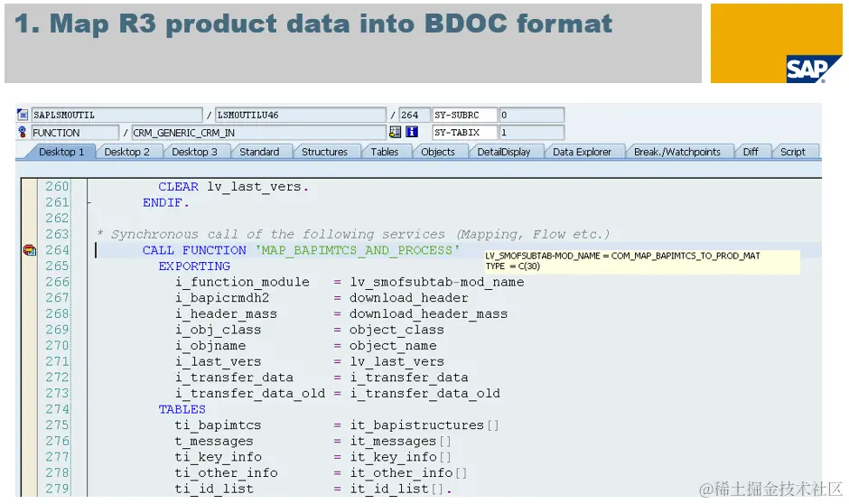Select the Standard tab
Viewport: 849px width, 504px height.
pyautogui.click(x=259, y=152)
